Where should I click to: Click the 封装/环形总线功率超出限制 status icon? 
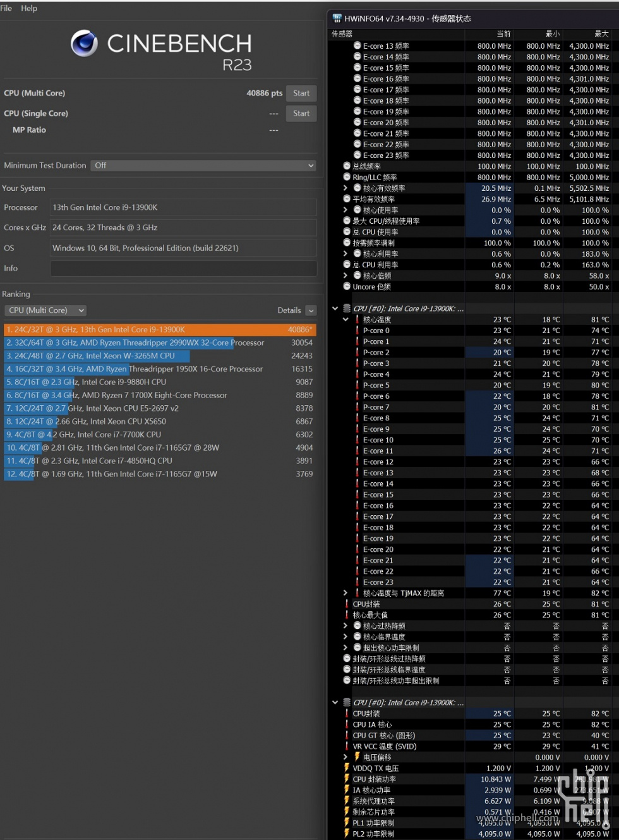point(347,681)
